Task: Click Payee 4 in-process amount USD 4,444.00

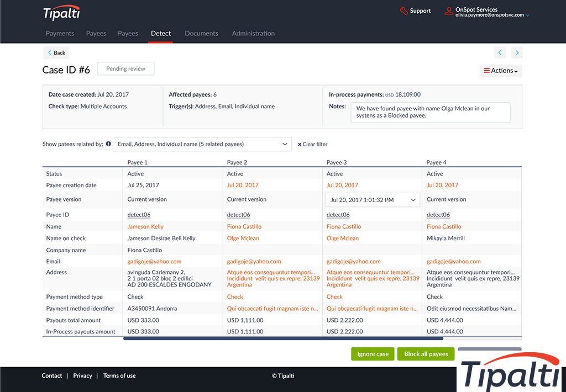Action: [445, 331]
